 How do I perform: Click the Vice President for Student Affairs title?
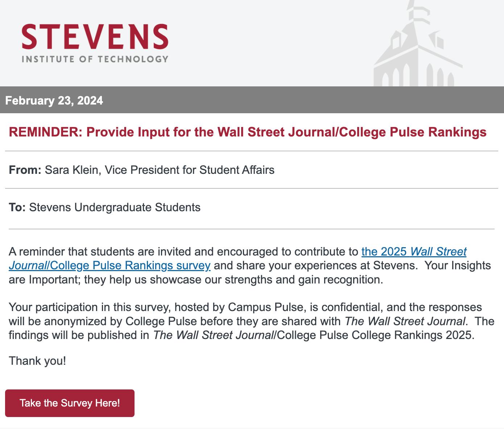pyautogui.click(x=190, y=170)
